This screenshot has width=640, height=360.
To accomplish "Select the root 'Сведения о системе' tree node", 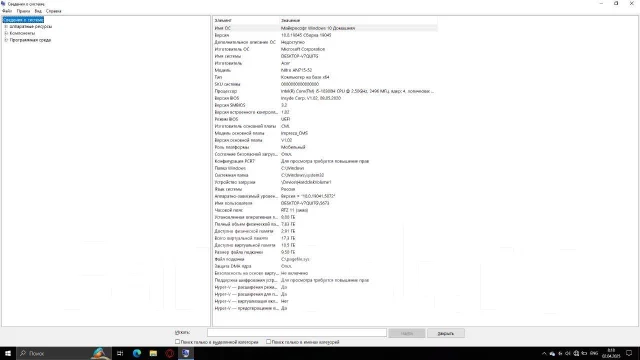I will point(23,20).
